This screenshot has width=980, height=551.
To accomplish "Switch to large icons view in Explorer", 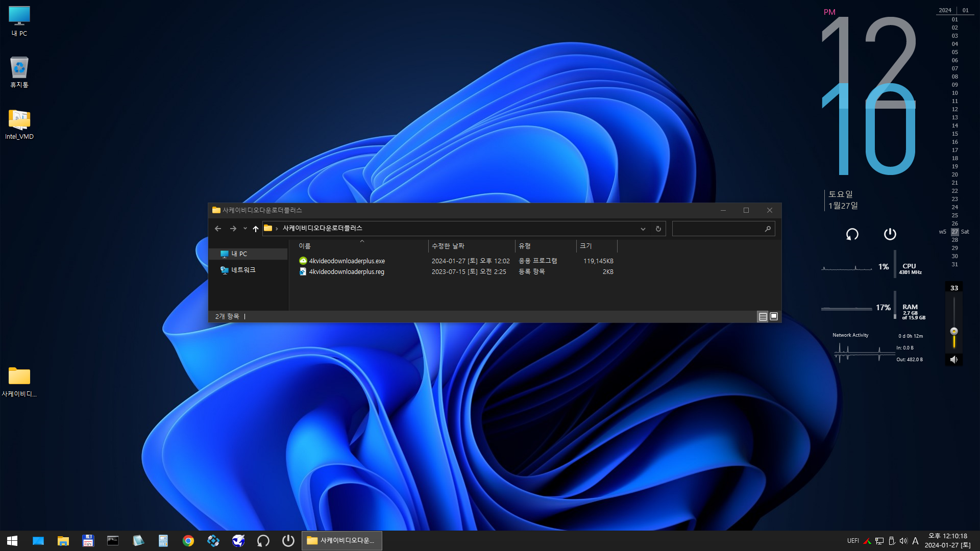I will [774, 317].
